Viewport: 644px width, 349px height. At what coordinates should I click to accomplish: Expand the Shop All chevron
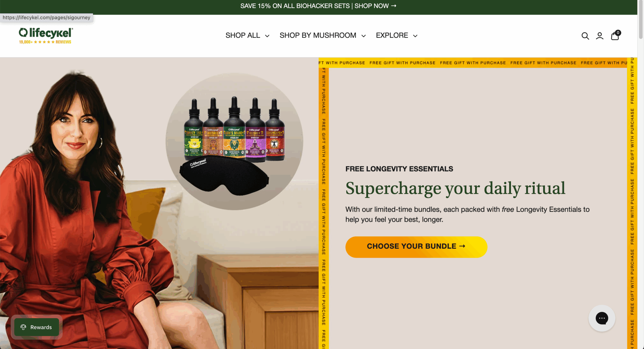pos(267,36)
